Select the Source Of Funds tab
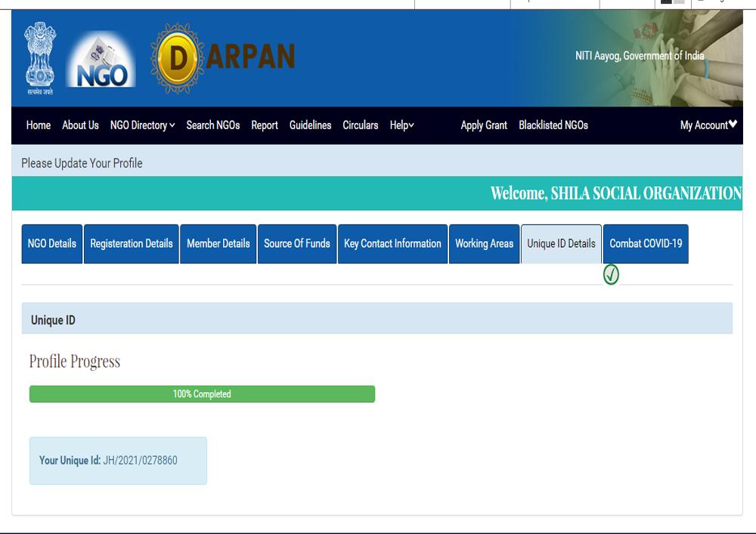 coord(297,244)
